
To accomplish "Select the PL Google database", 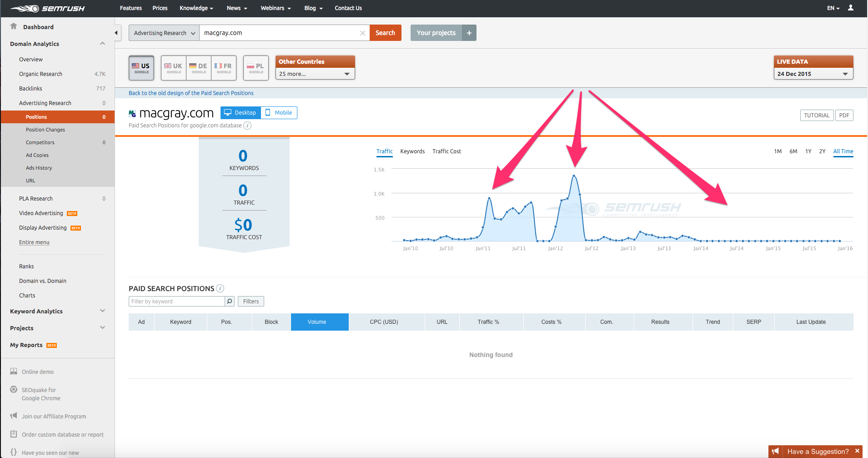I will pos(256,68).
